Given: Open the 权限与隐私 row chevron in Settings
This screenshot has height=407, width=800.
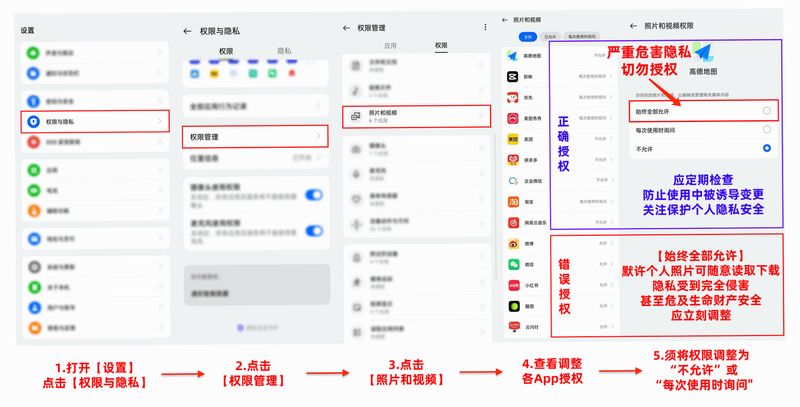Looking at the screenshot, I should [160, 121].
